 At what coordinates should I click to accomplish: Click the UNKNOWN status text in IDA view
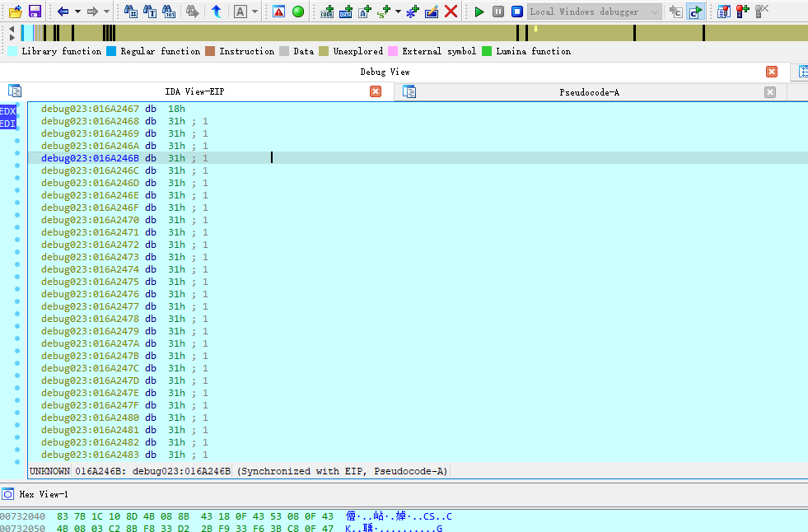49,471
